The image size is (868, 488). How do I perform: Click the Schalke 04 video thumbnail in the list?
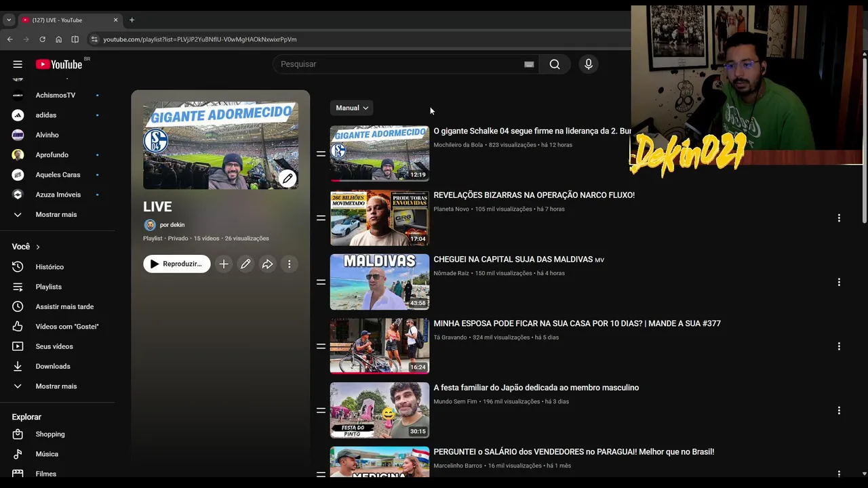(380, 154)
